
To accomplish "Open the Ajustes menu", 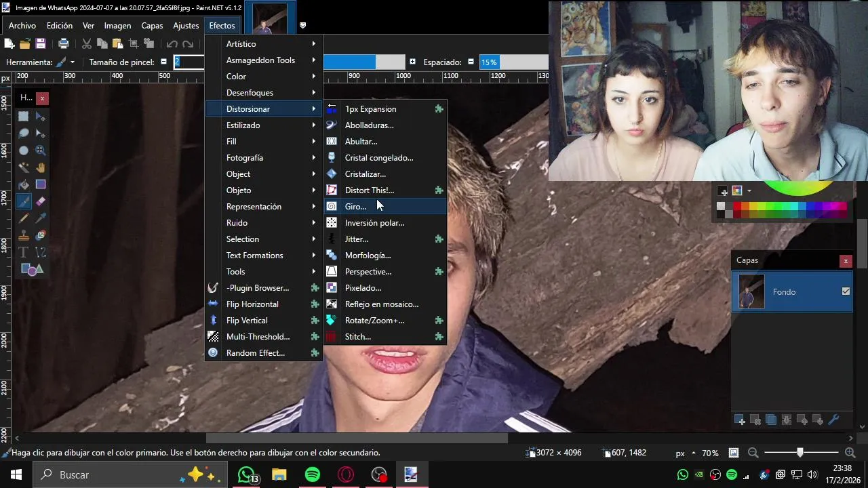I will pyautogui.click(x=186, y=26).
